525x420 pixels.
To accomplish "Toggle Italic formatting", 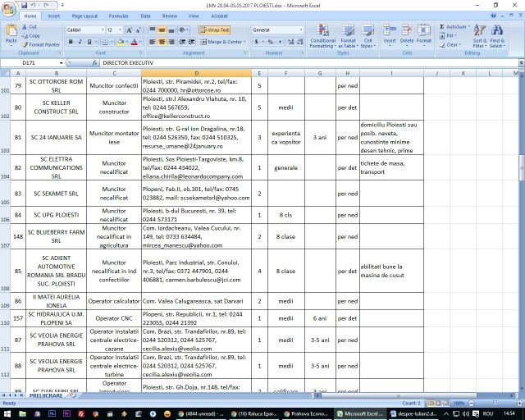I will (80, 42).
